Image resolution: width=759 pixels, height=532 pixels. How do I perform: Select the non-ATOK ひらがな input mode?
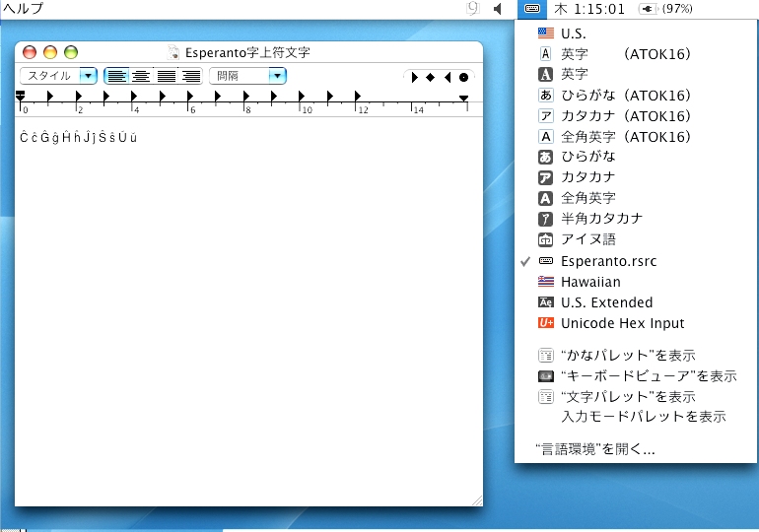(636, 157)
